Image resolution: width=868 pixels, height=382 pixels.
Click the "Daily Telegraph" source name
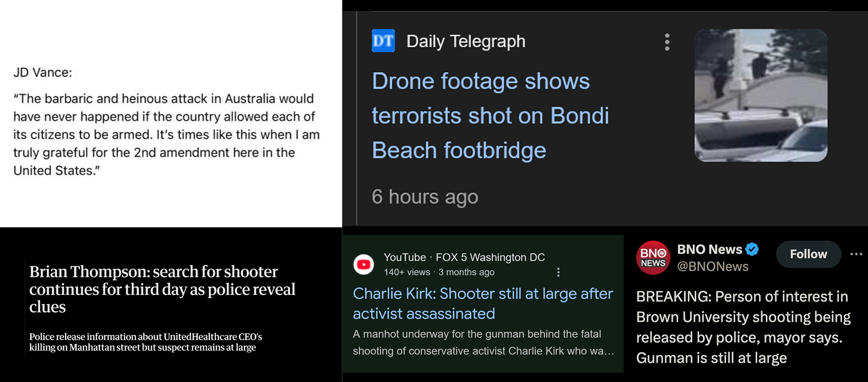tap(466, 41)
